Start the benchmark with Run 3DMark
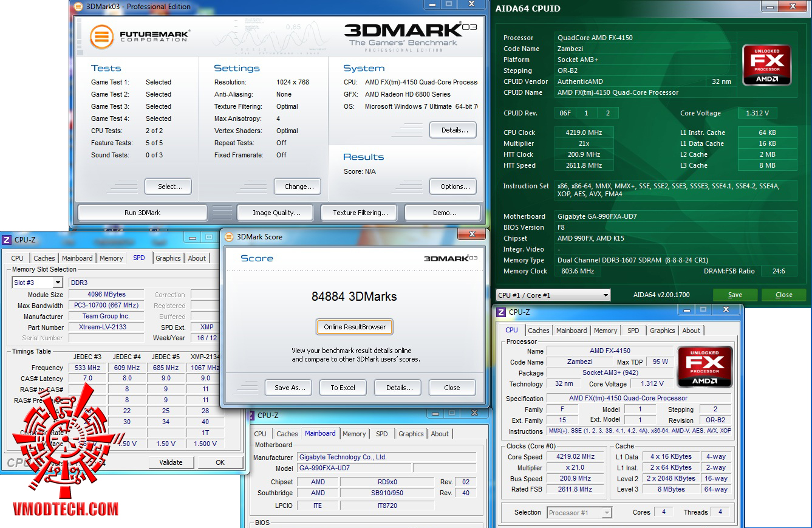The height and width of the screenshot is (528, 812). coord(143,213)
